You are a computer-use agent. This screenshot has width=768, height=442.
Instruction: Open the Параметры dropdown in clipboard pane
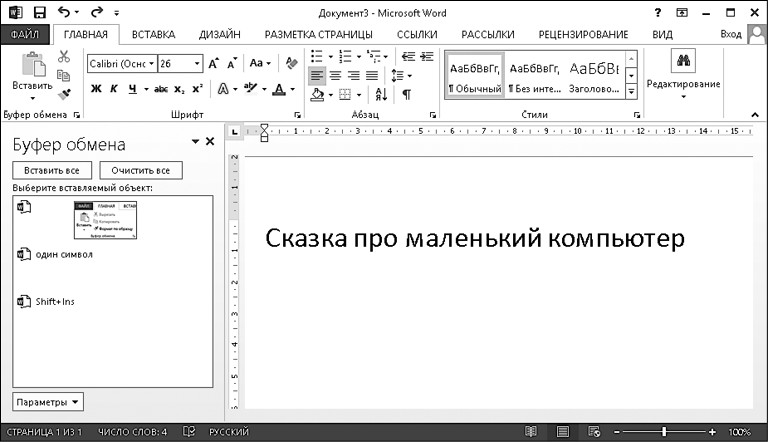point(48,401)
